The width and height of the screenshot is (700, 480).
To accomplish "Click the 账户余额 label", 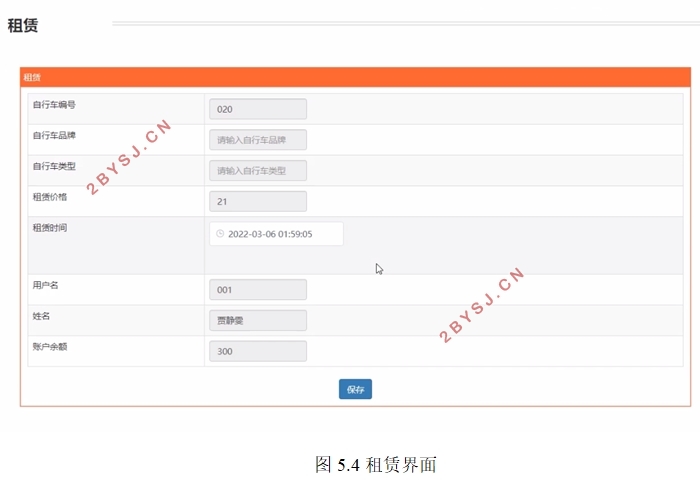I will [x=50, y=346].
